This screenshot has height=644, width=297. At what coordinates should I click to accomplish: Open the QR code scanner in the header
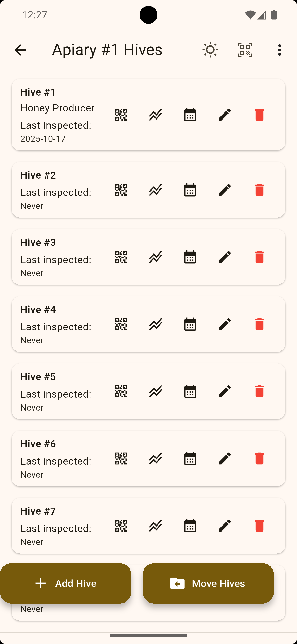(x=245, y=50)
